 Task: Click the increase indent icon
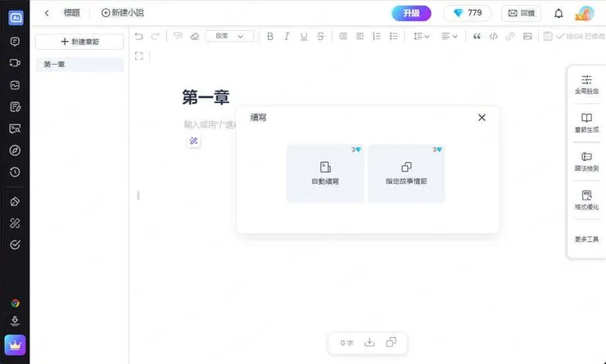[360, 36]
